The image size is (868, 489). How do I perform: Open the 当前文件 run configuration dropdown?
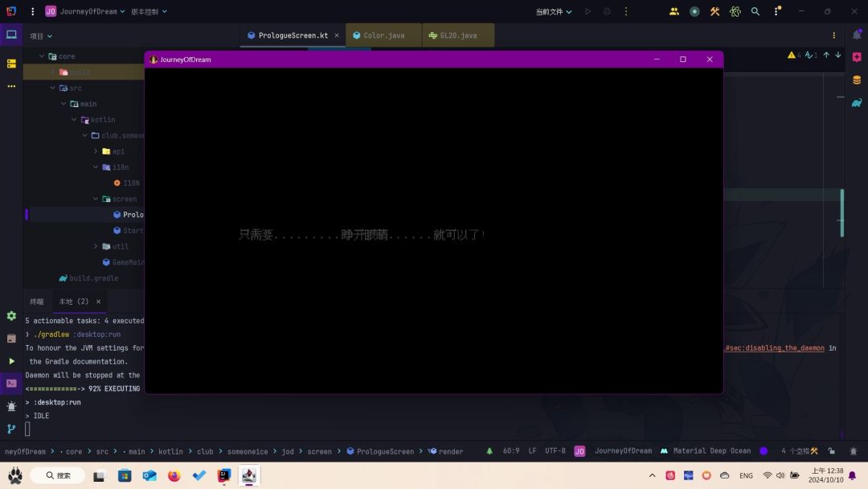554,12
